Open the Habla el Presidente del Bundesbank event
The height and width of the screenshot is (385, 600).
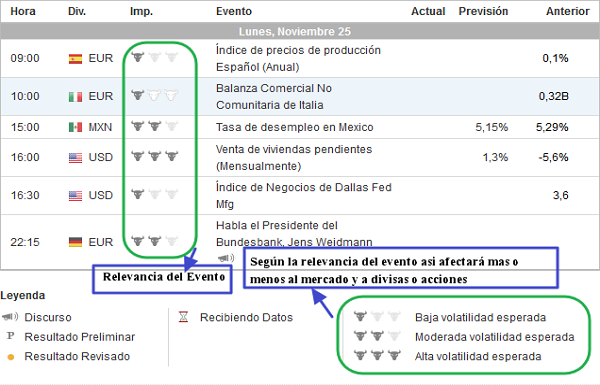pyautogui.click(x=294, y=234)
